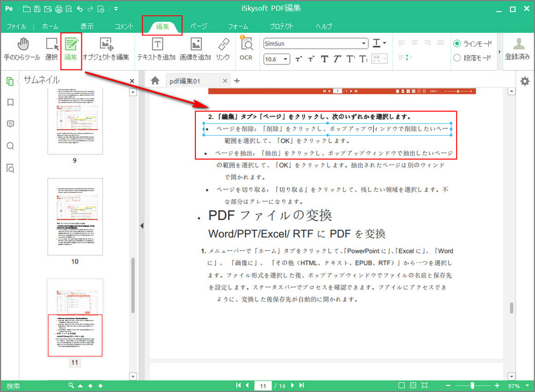Screen dimensions: 535x392
Task: Click the 登録済み registered user icon
Action: (518, 49)
